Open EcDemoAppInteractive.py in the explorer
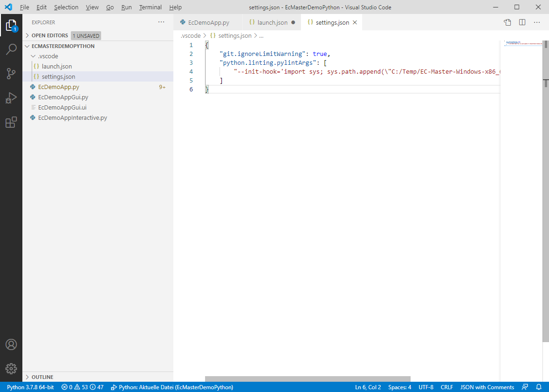Image resolution: width=549 pixels, height=392 pixels. point(72,117)
